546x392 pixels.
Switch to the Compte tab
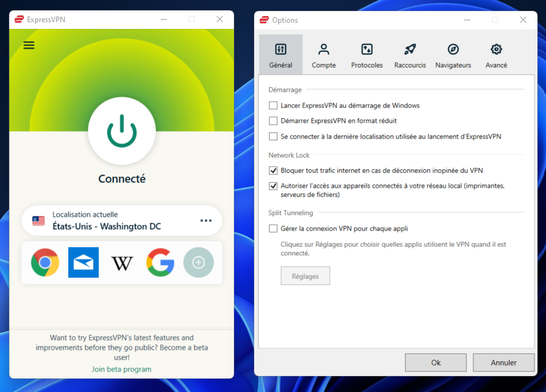point(324,55)
